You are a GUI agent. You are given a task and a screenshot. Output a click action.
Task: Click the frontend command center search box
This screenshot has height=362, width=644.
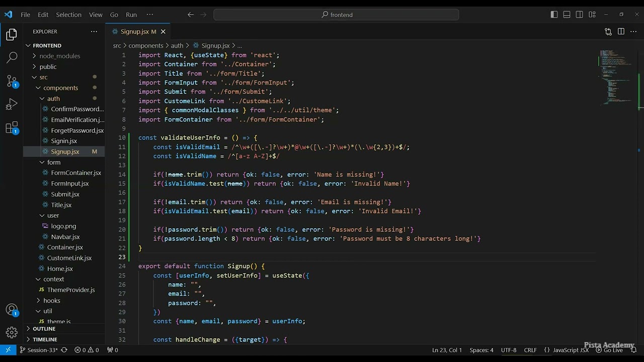(336, 15)
